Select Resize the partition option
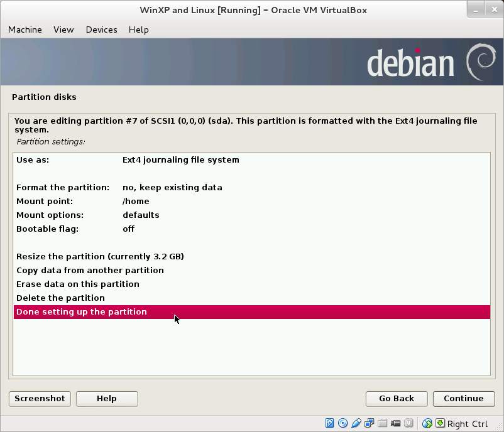Viewport: 504px width, 432px height. (x=99, y=256)
